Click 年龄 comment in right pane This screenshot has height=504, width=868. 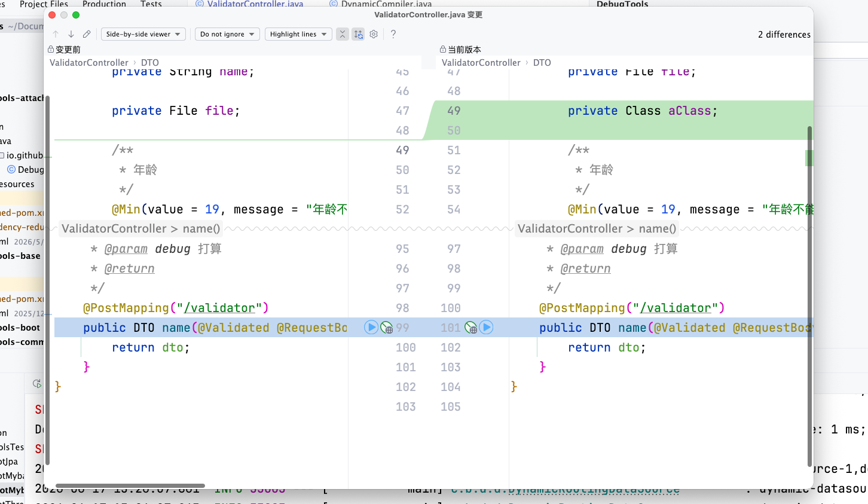[601, 170]
